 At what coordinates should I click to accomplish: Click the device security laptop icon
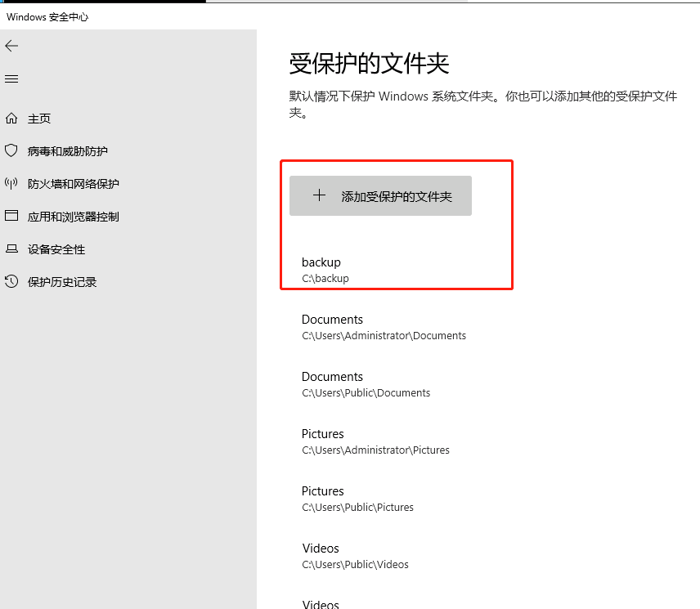11,249
